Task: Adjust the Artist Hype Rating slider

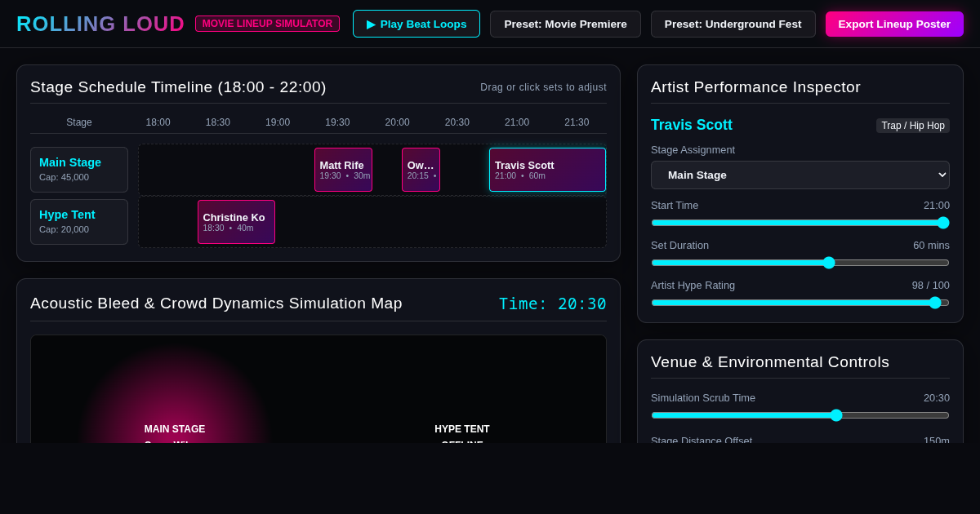Action: click(x=800, y=303)
